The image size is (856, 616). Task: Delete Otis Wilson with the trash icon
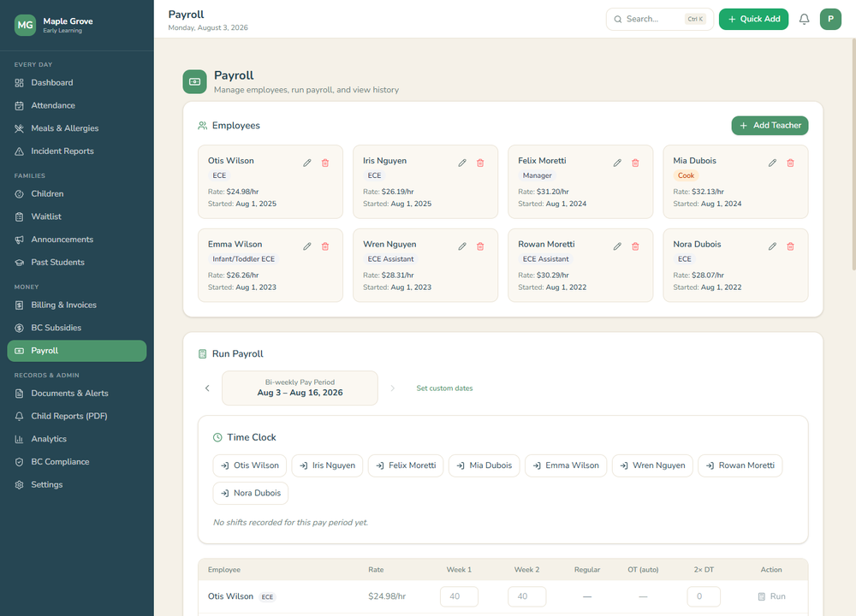[x=325, y=163]
